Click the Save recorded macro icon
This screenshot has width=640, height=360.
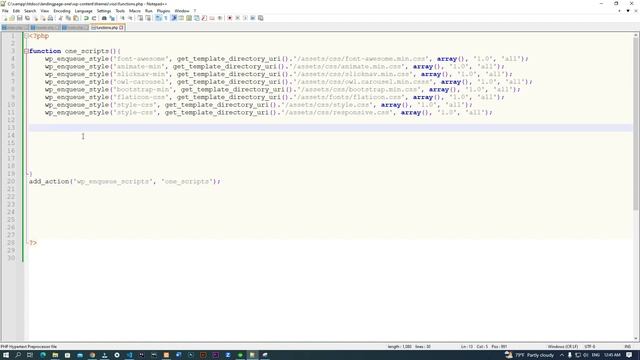(260, 18)
